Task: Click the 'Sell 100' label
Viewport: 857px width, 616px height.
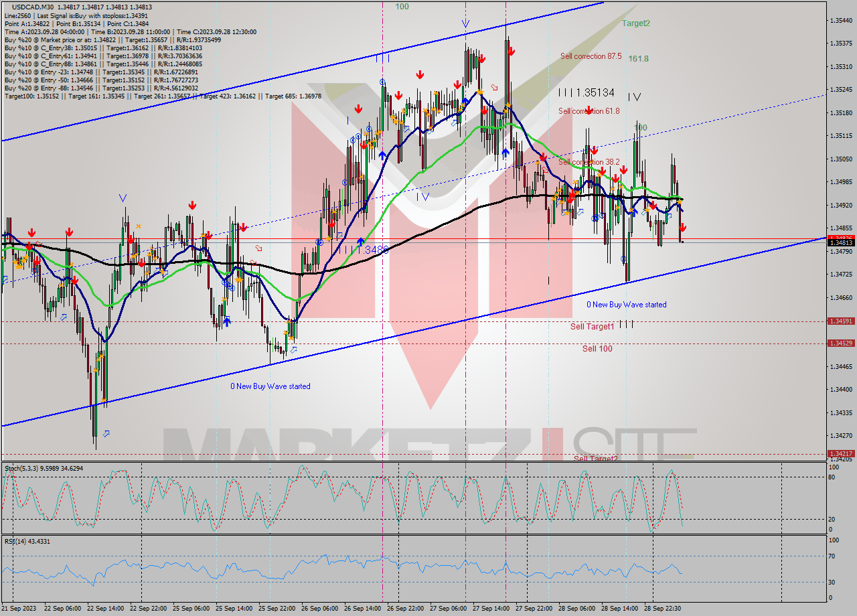Action: [597, 349]
